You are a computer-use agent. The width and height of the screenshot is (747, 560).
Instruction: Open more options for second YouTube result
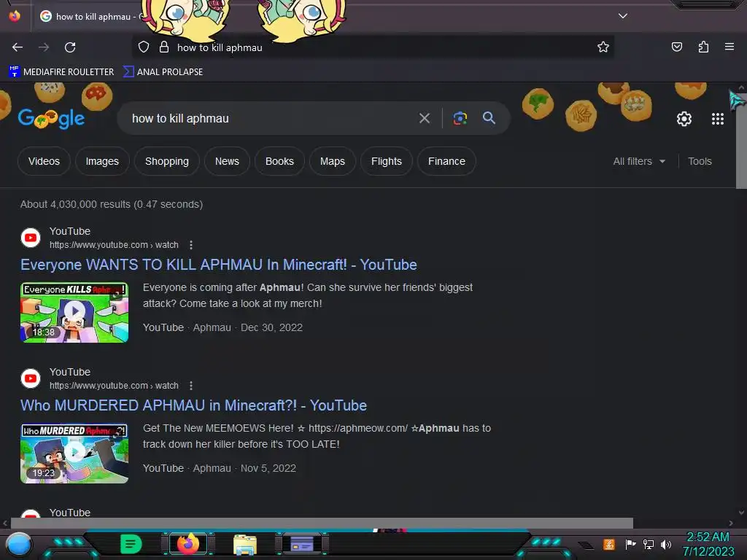click(x=191, y=385)
